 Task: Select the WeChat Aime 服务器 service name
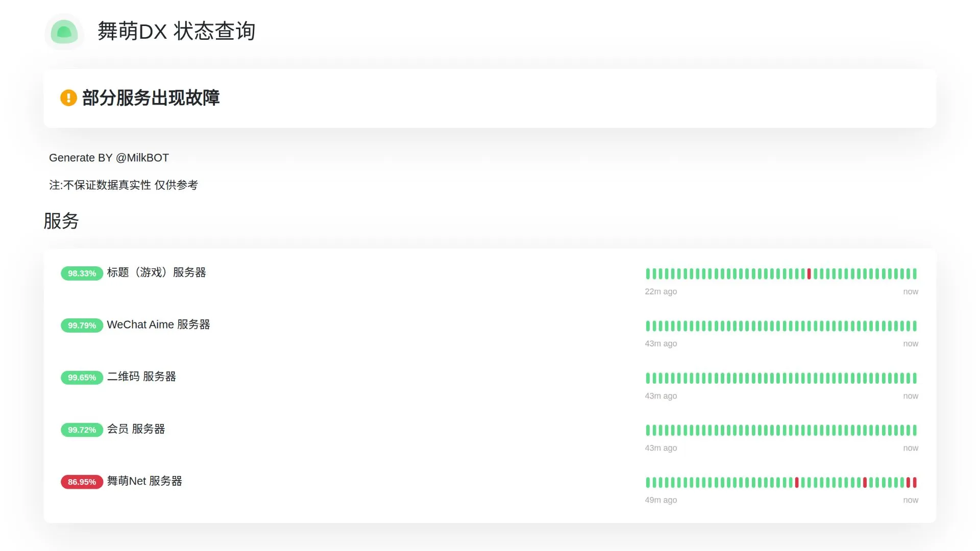coord(158,324)
